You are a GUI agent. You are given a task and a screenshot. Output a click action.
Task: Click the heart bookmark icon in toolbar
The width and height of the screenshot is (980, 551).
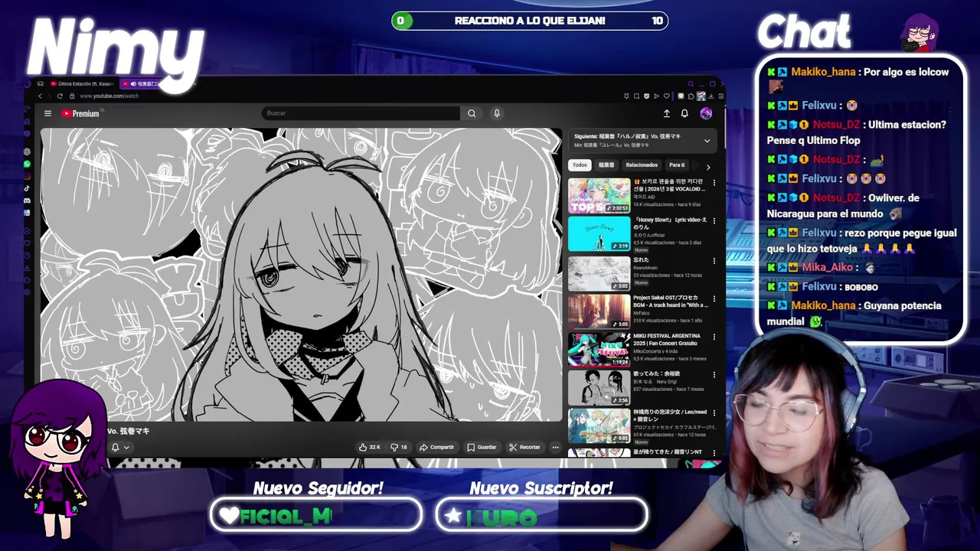click(x=667, y=96)
